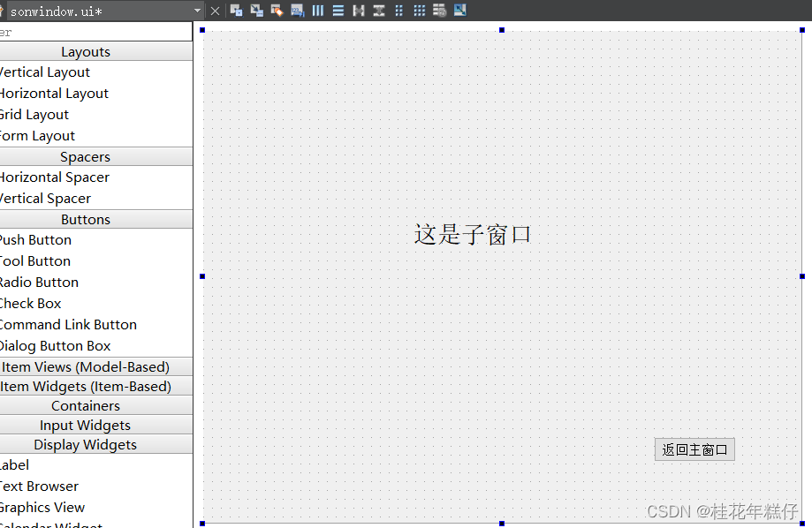Select Radio Button widget
The height and width of the screenshot is (528, 812).
[x=95, y=283]
